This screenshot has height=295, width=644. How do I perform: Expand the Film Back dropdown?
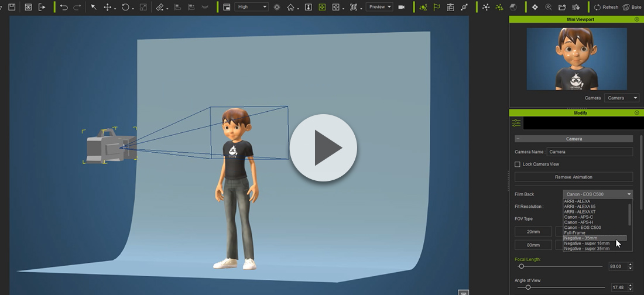pos(598,194)
